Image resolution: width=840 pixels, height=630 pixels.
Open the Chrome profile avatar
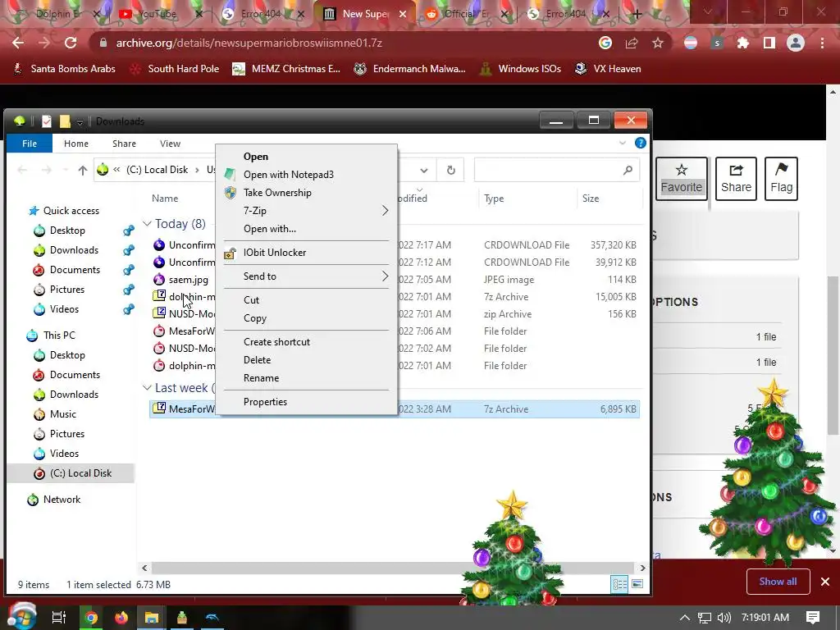tap(796, 43)
